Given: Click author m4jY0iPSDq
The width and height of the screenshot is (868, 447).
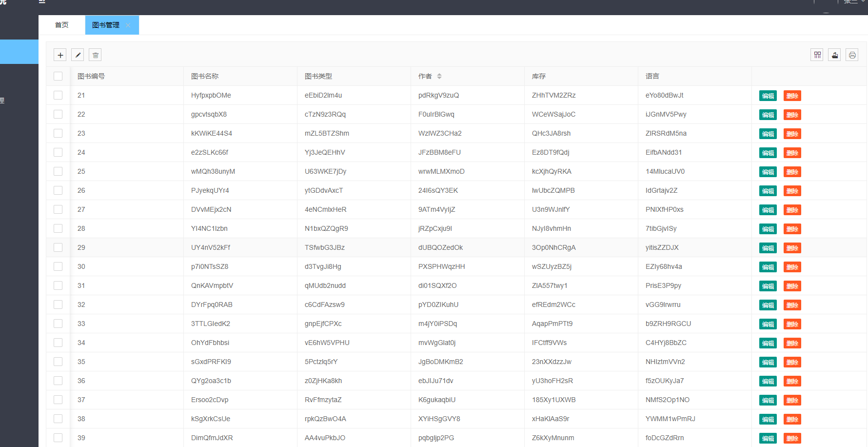Looking at the screenshot, I should (x=437, y=324).
